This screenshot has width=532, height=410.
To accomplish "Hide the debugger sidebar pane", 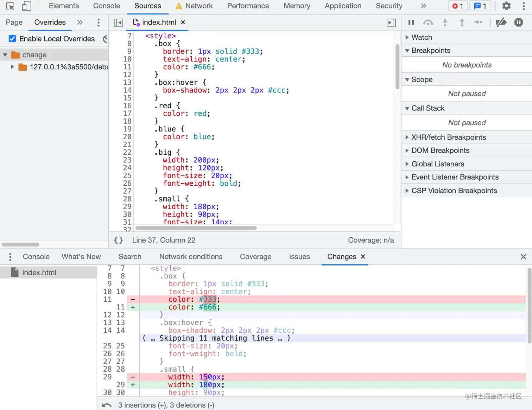I will click(391, 23).
